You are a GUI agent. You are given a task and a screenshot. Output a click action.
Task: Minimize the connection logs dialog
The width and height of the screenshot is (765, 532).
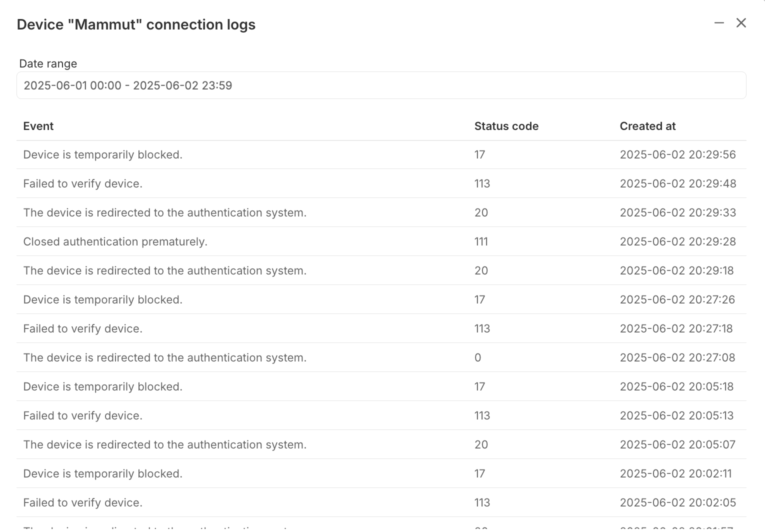pyautogui.click(x=719, y=23)
